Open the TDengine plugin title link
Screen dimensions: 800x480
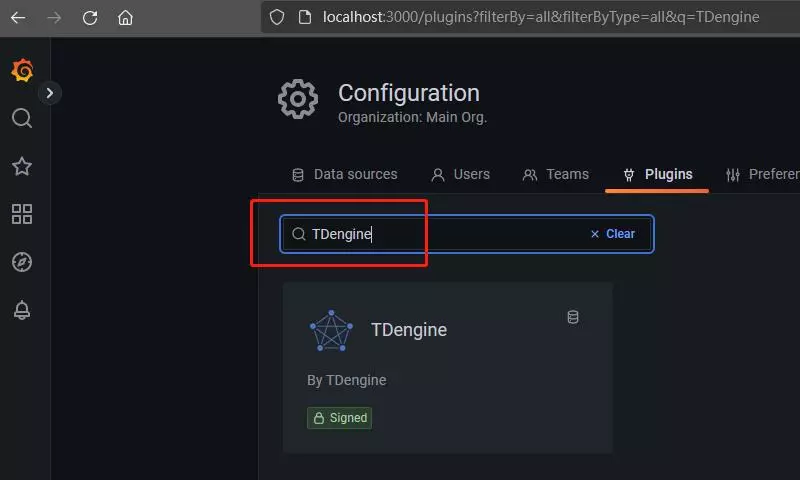coord(409,330)
